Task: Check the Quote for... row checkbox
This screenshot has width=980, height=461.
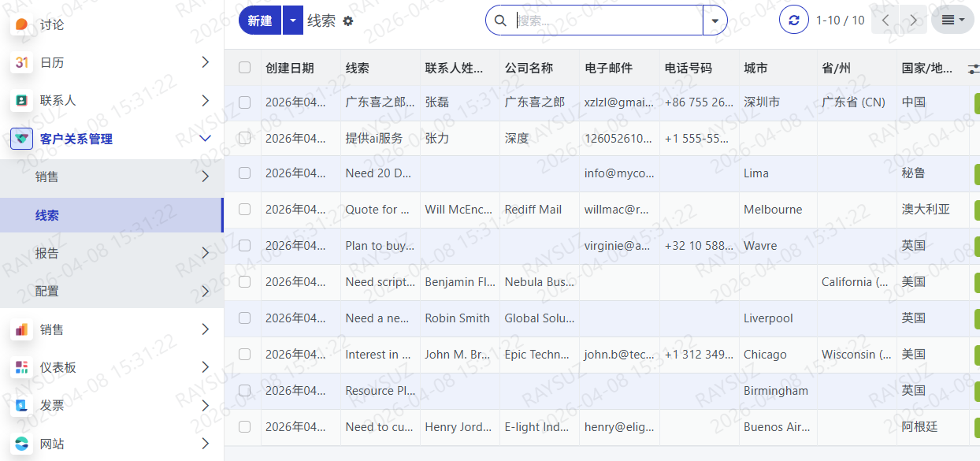Action: 244,210
